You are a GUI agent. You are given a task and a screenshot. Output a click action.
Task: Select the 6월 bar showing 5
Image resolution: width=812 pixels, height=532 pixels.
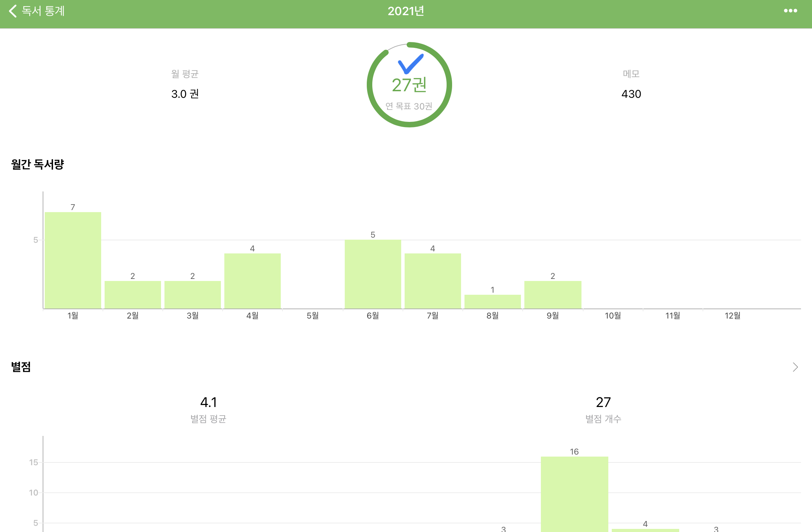click(373, 274)
